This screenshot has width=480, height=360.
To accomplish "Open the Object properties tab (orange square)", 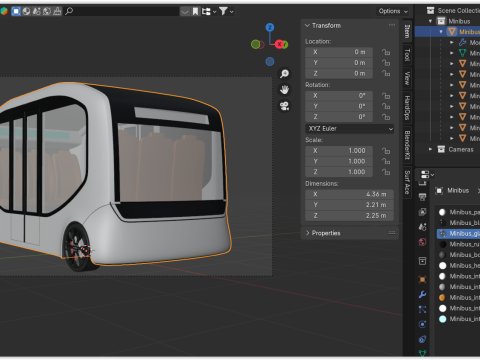I will [x=422, y=279].
